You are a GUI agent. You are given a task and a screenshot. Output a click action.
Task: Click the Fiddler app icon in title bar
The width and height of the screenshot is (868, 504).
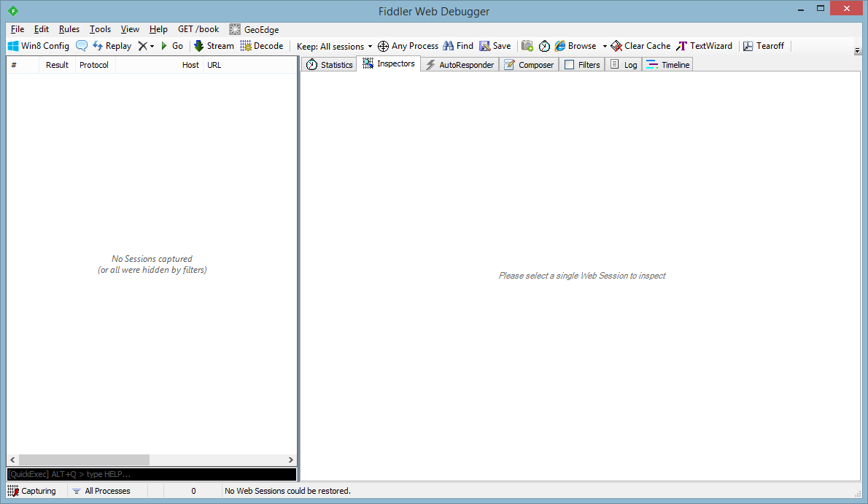[12, 10]
